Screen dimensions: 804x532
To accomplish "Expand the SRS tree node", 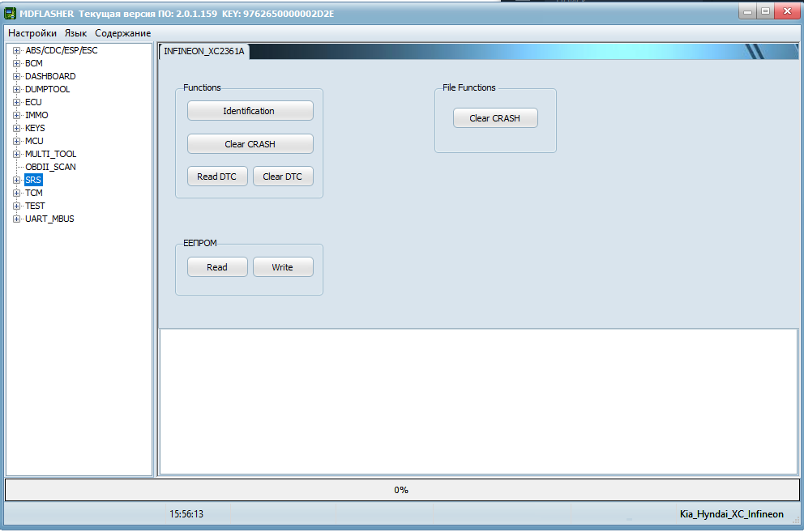I will click(16, 180).
